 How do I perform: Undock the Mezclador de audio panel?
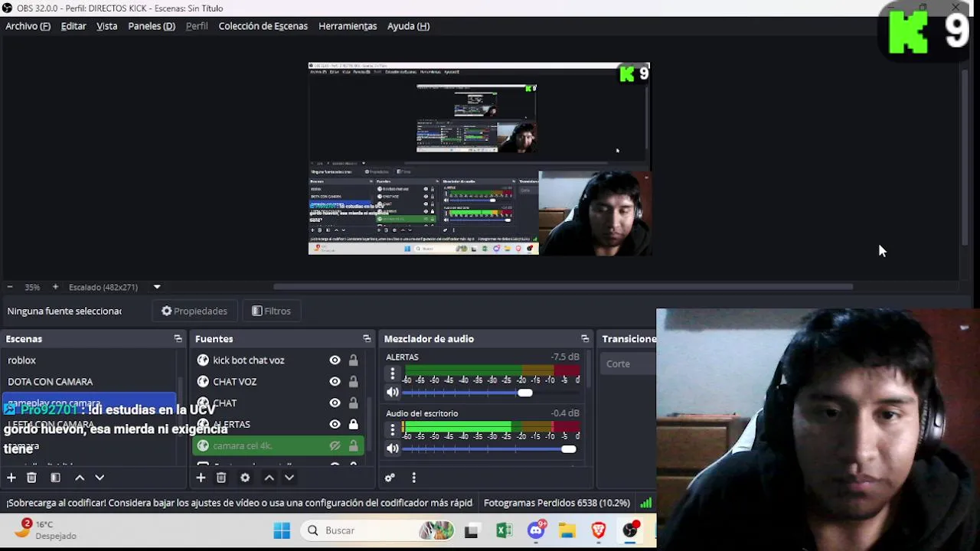coord(585,338)
